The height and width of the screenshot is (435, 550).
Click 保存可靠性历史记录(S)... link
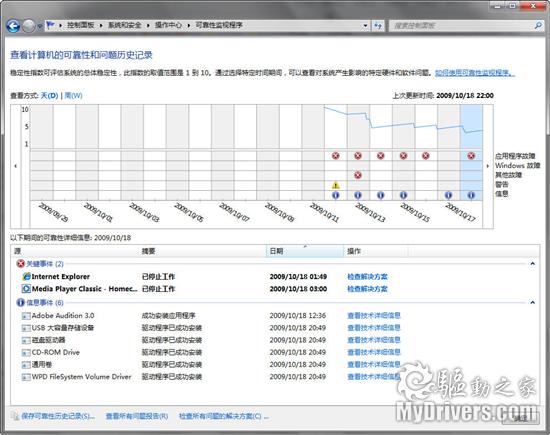pyautogui.click(x=58, y=416)
